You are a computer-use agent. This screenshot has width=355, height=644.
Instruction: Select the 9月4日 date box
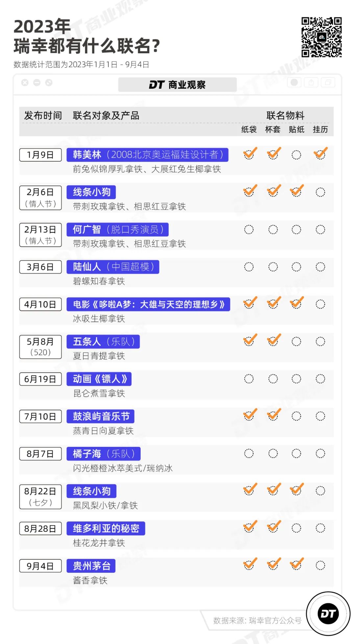pos(40,566)
